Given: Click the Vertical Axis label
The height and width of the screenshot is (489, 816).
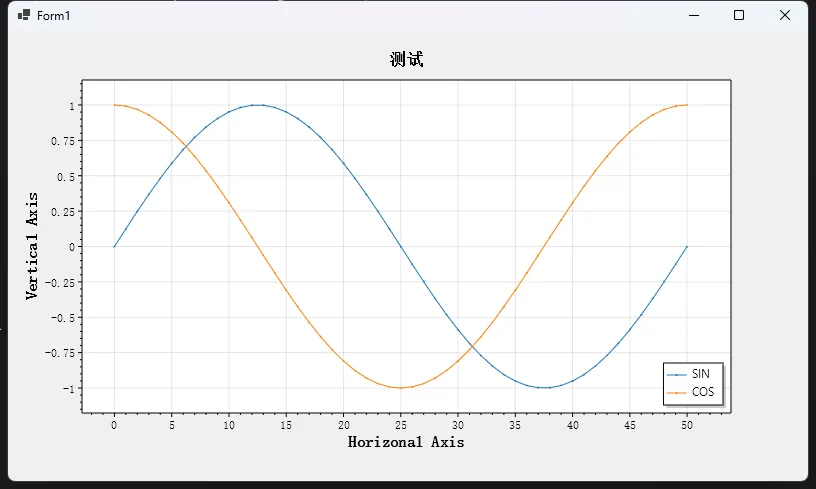Looking at the screenshot, I should click(x=32, y=246).
